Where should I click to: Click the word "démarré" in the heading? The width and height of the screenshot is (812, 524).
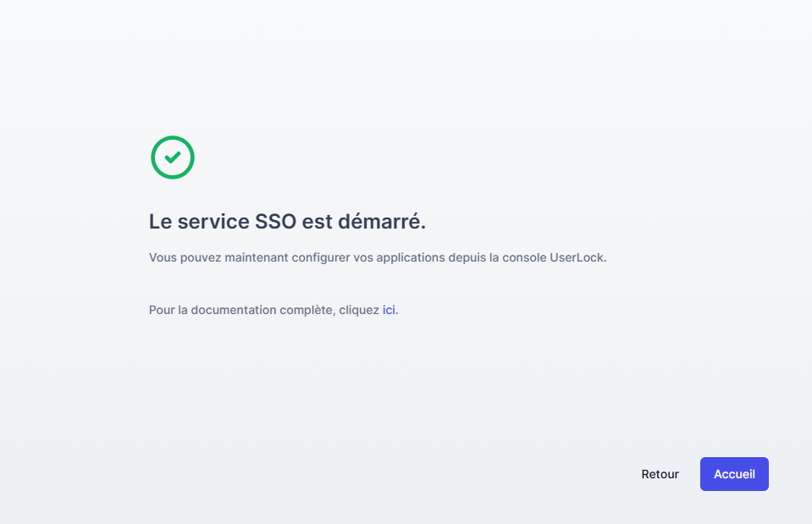(x=379, y=222)
